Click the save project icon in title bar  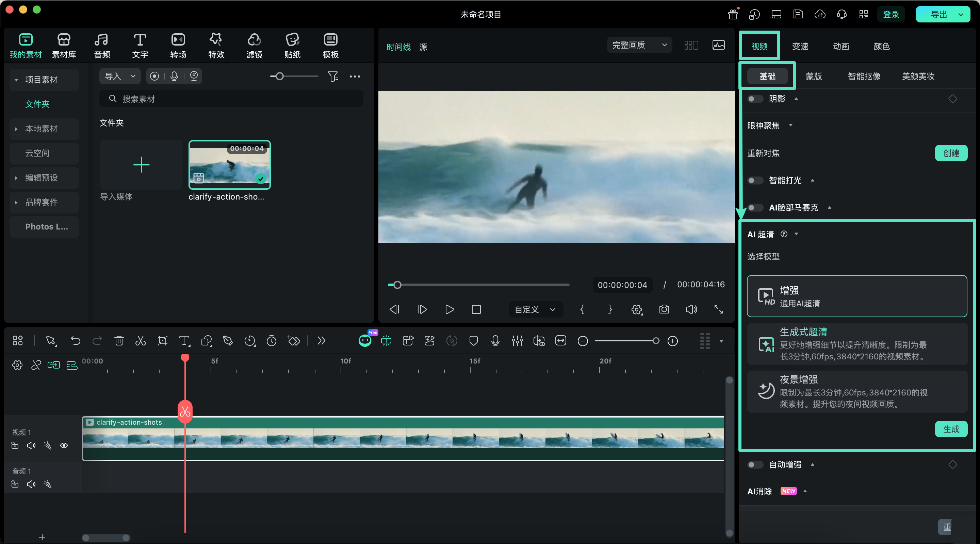point(798,14)
